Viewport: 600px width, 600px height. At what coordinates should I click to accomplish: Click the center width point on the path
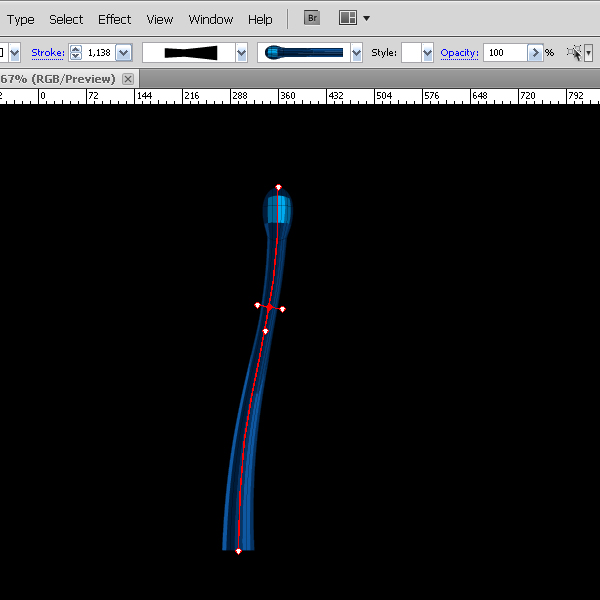(x=270, y=307)
